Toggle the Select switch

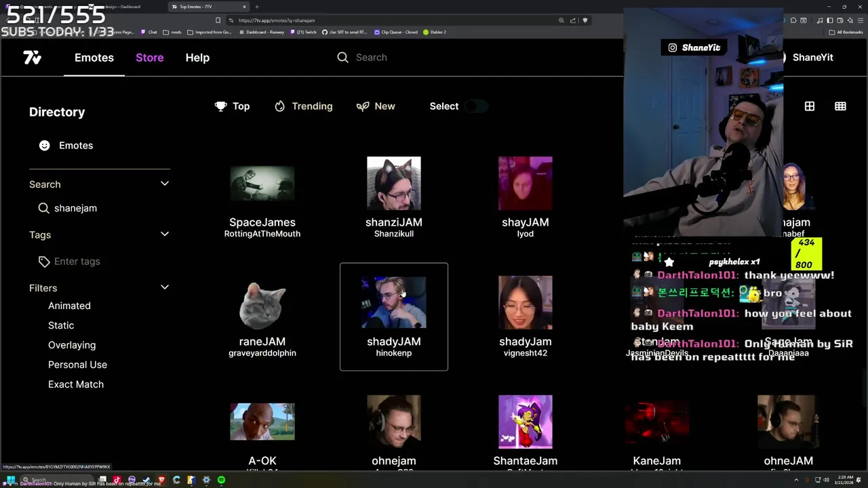click(x=477, y=106)
